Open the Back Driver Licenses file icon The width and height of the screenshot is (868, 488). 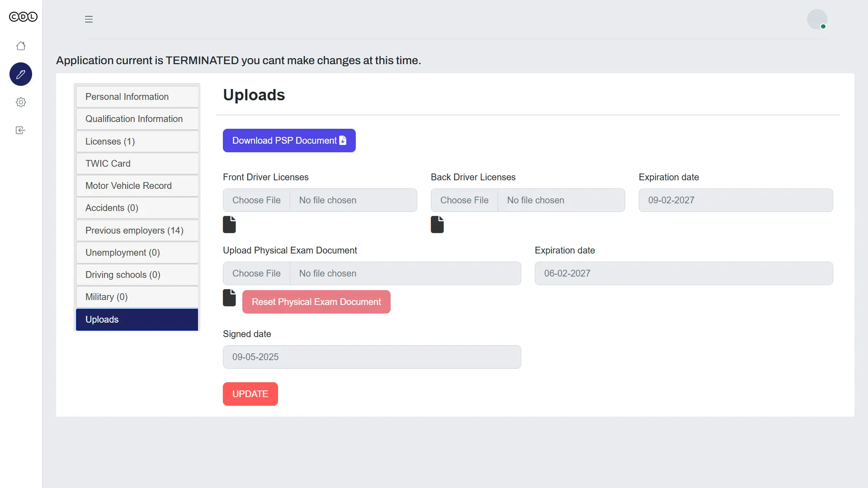point(438,225)
